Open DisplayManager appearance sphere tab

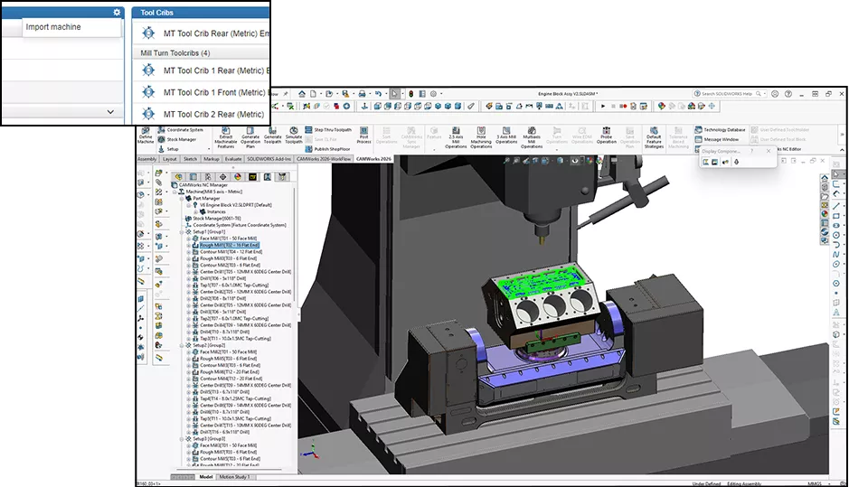pyautogui.click(x=238, y=177)
